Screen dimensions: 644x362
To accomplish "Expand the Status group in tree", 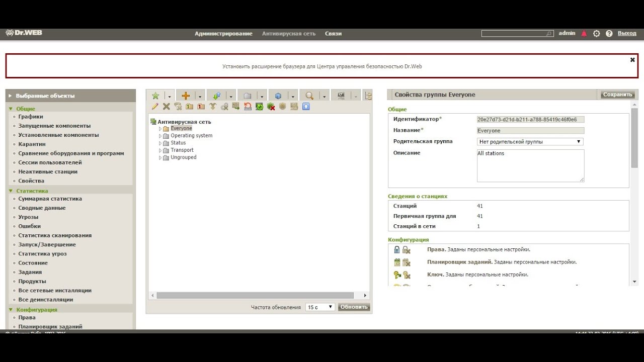I will (x=160, y=143).
